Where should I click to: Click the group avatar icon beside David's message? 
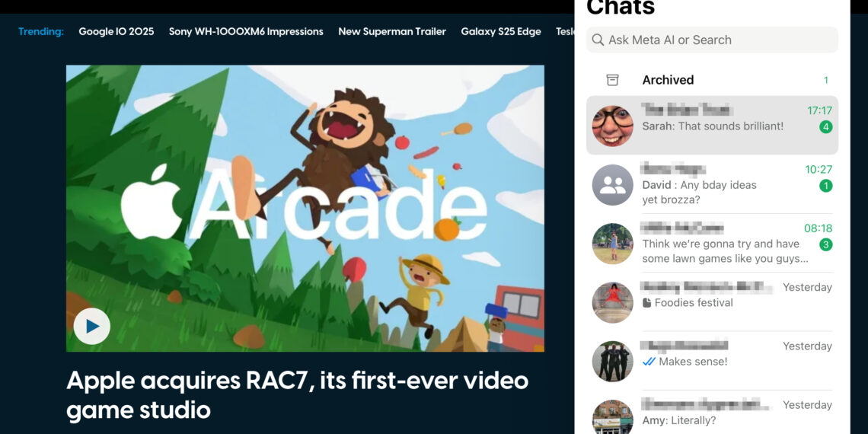click(612, 185)
